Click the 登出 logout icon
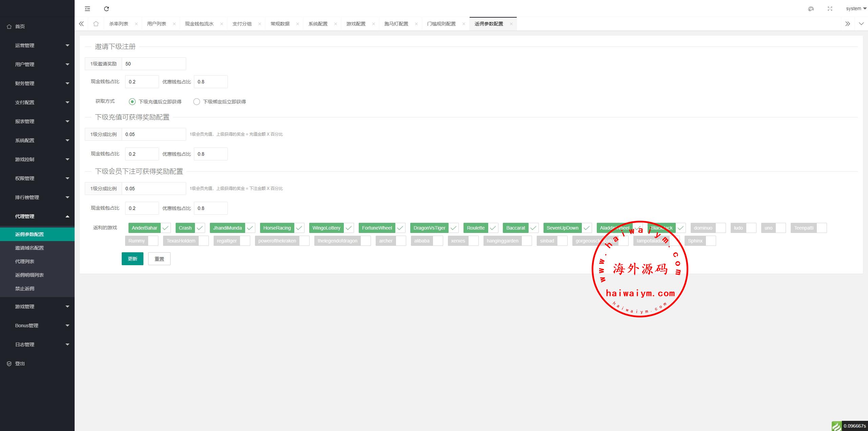This screenshot has width=868, height=431. click(x=9, y=364)
